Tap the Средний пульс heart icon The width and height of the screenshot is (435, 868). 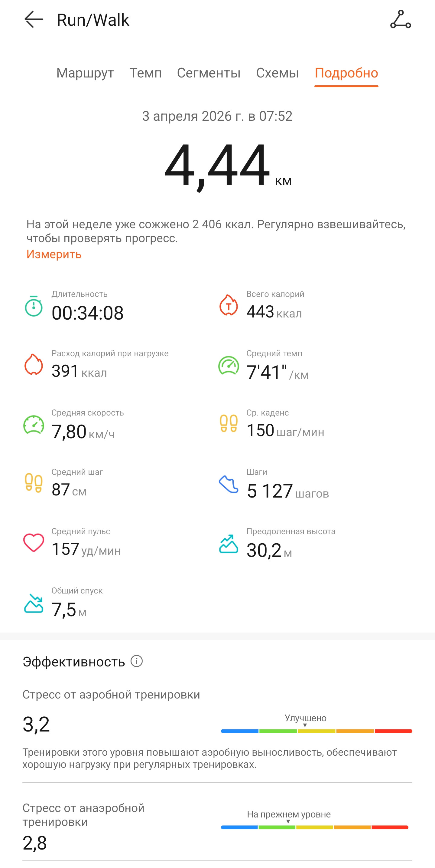coord(34,542)
